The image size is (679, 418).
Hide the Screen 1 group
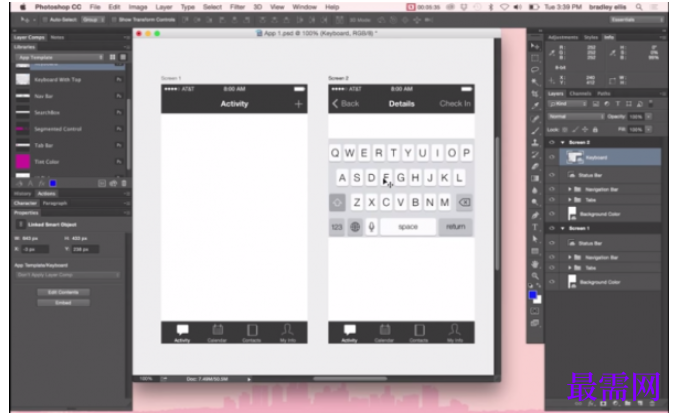coord(552,228)
